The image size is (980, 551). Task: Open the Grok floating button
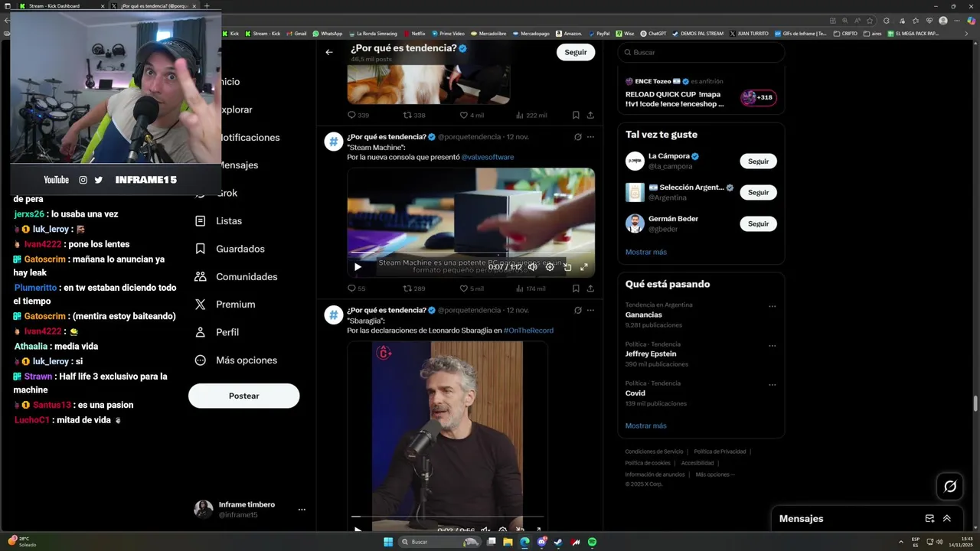point(950,486)
